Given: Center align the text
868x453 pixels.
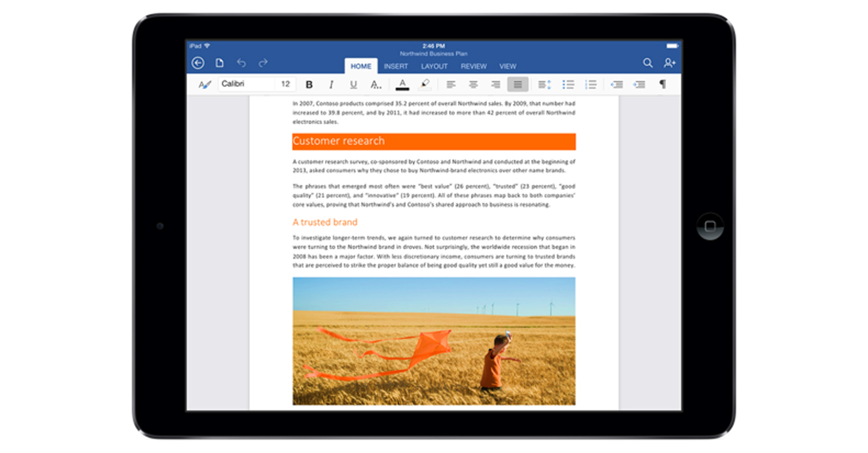Looking at the screenshot, I should coord(473,84).
